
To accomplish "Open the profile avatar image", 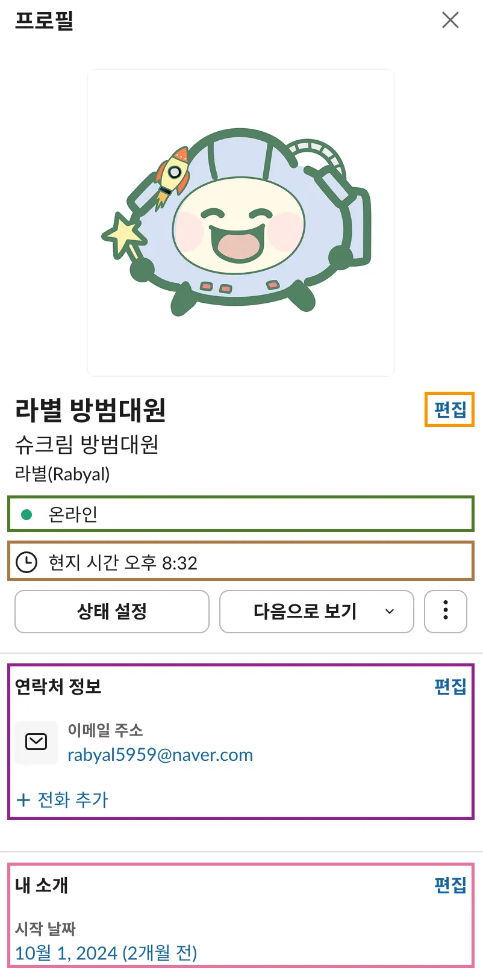I will (x=241, y=223).
